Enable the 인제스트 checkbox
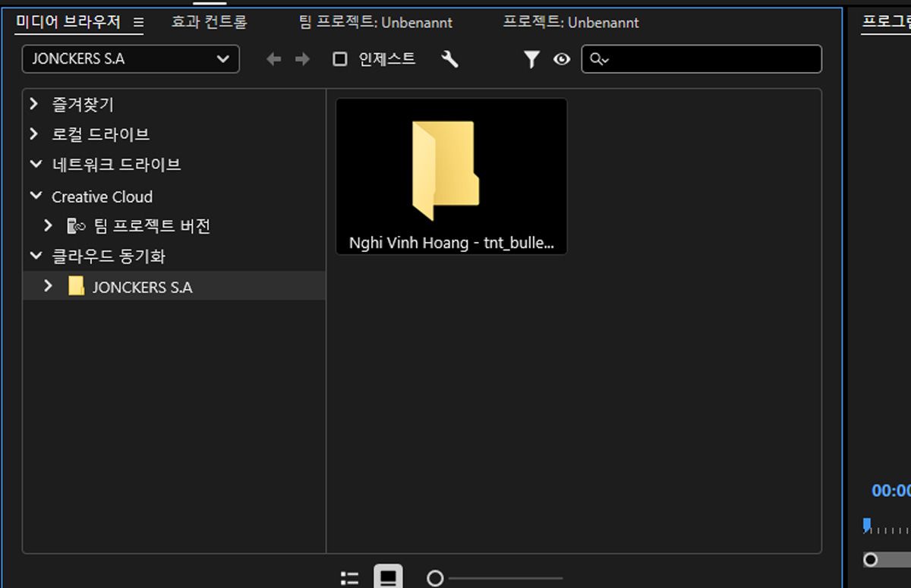Screen dimensions: 911x588 click(x=340, y=59)
